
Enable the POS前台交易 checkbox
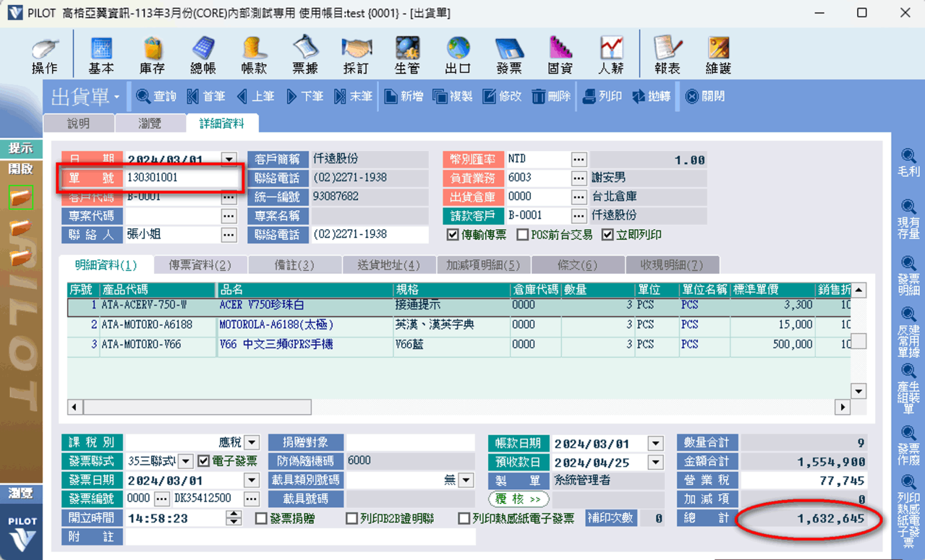coord(523,235)
